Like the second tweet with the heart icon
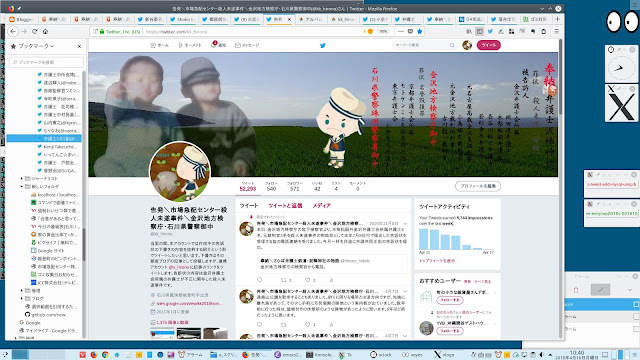The image size is (640, 360). click(308, 324)
